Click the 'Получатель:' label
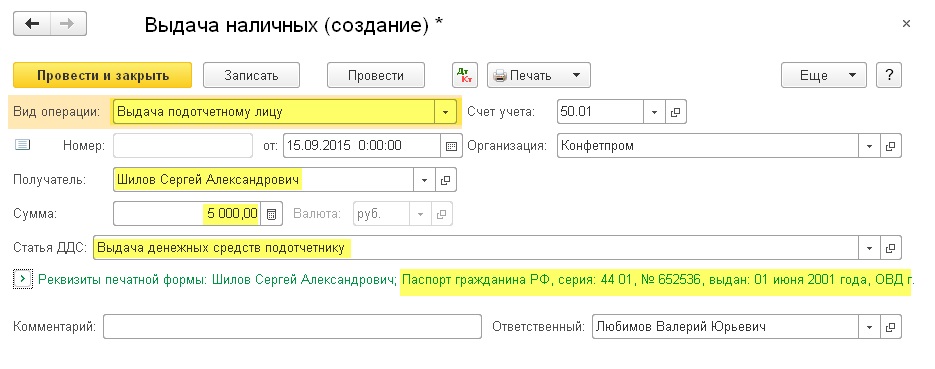The width and height of the screenshot is (935, 369). click(49, 180)
